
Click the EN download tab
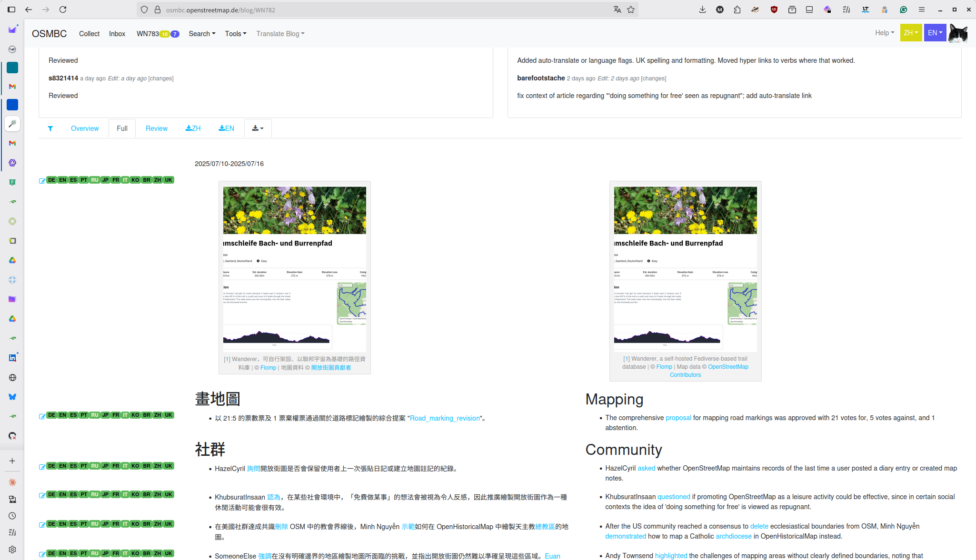point(227,128)
